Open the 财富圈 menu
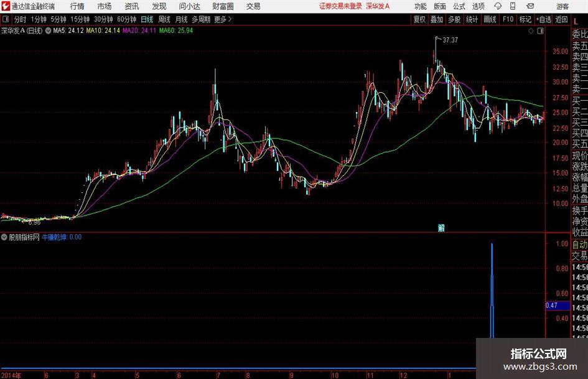 pyautogui.click(x=223, y=6)
